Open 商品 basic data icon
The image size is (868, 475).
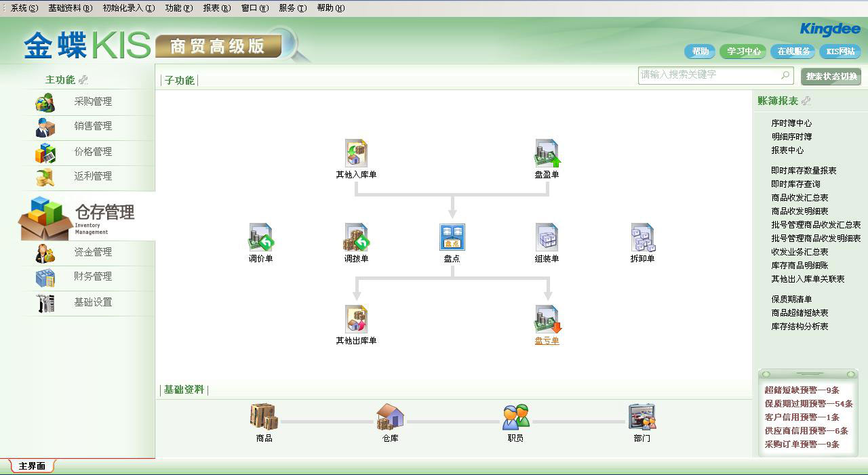pyautogui.click(x=264, y=417)
